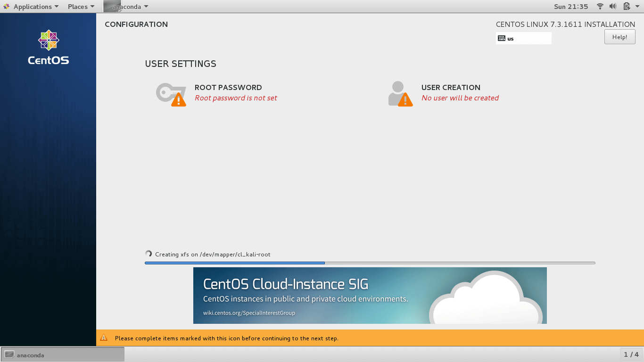
Task: Click the CentOS logo in sidebar
Action: pos(48,48)
